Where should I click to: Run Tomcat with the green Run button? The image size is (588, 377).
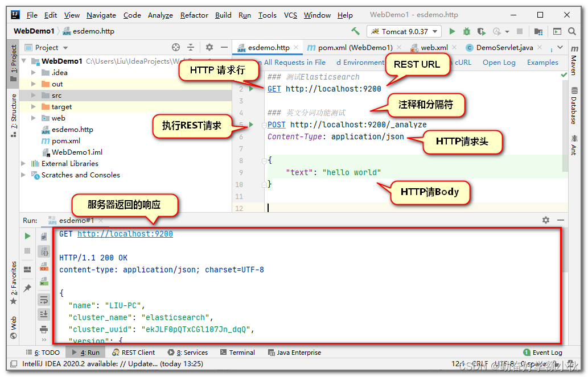tap(453, 31)
